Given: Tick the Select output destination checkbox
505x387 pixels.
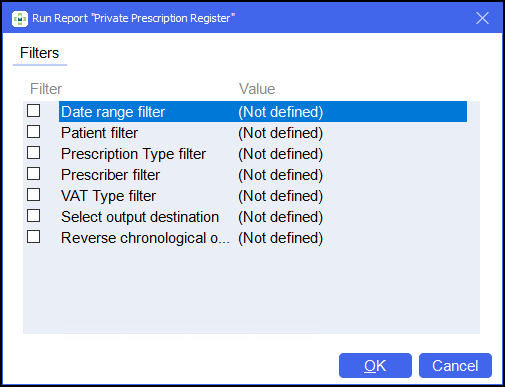Looking at the screenshot, I should pyautogui.click(x=34, y=216).
